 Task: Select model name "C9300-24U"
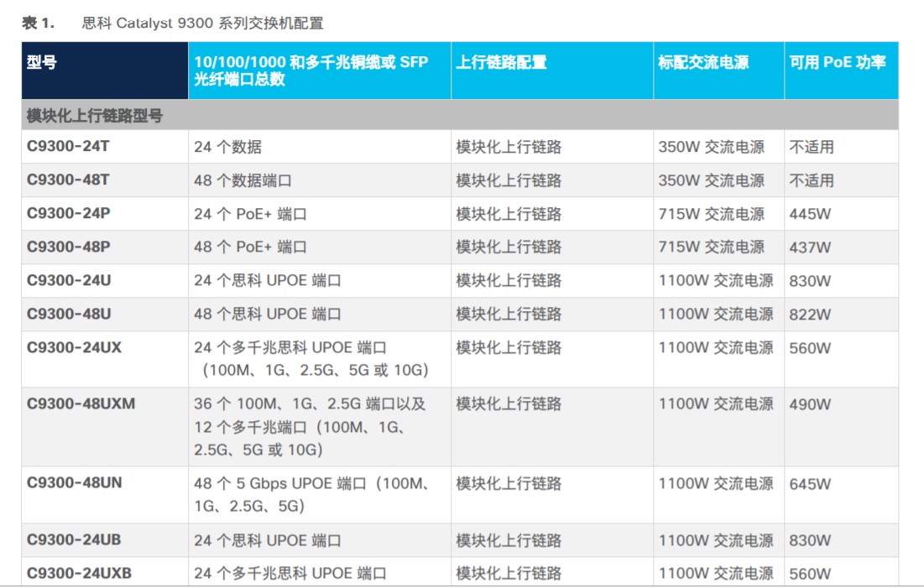69,280
